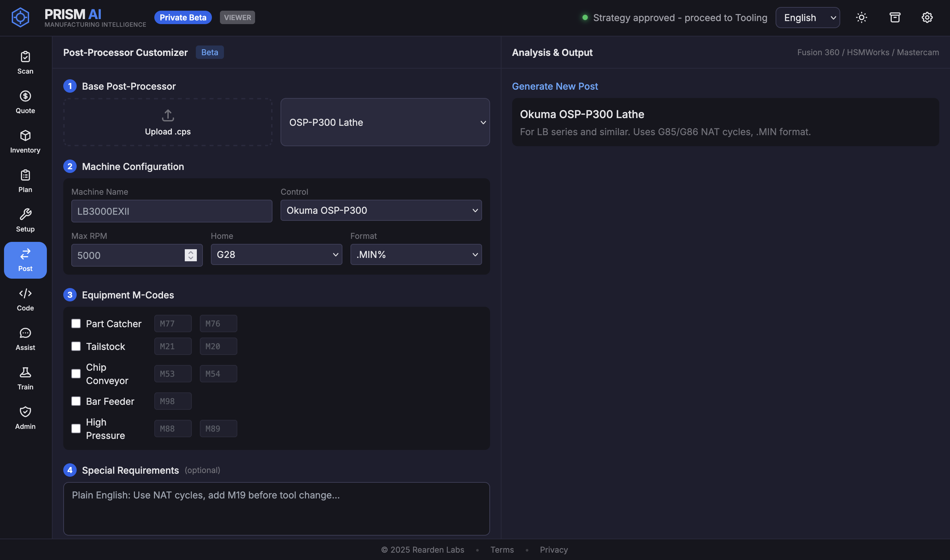
Task: Open the Admin section
Action: (x=25, y=418)
